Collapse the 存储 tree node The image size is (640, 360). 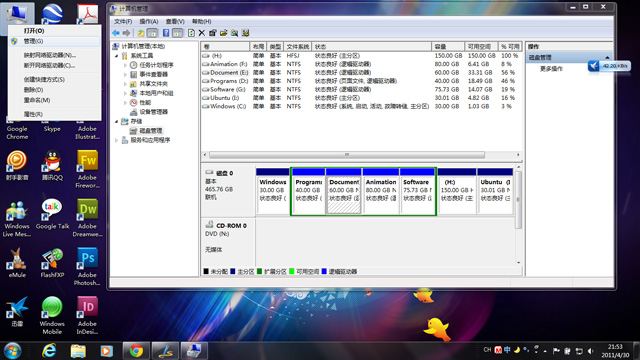(116, 122)
